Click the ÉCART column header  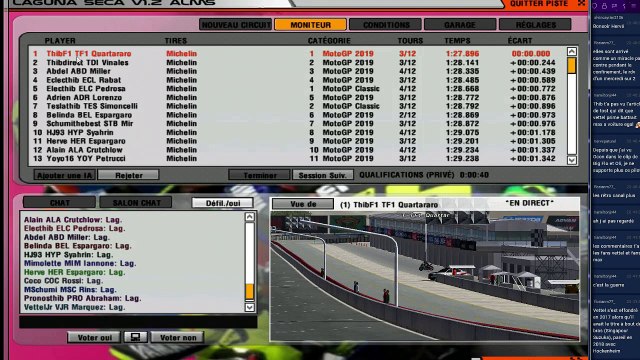coord(520,41)
